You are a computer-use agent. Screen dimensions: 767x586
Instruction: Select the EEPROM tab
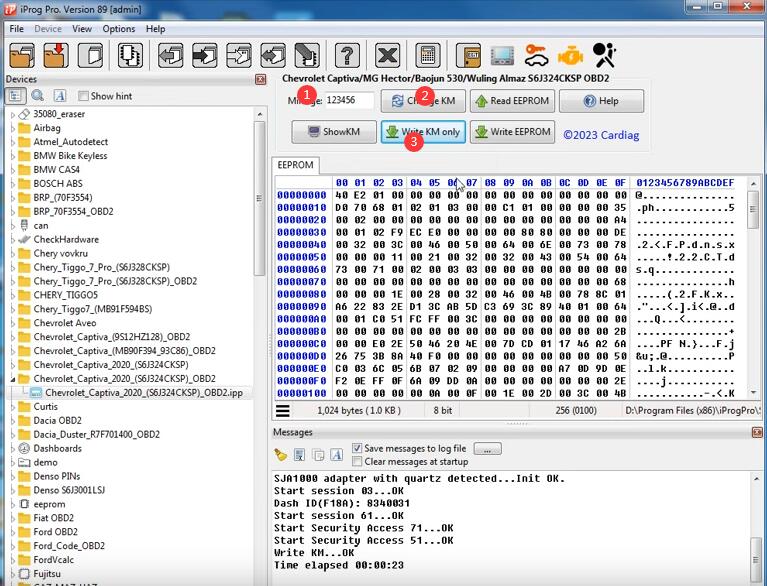click(x=295, y=165)
